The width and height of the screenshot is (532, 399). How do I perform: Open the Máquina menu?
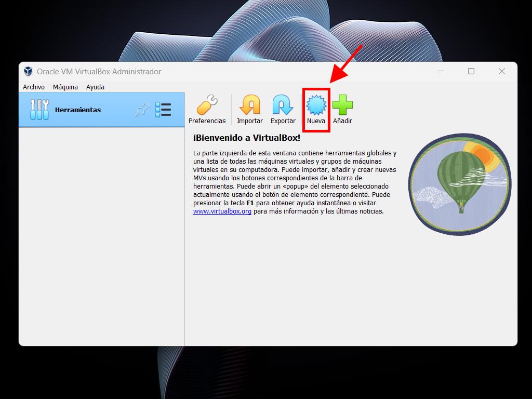click(x=65, y=87)
